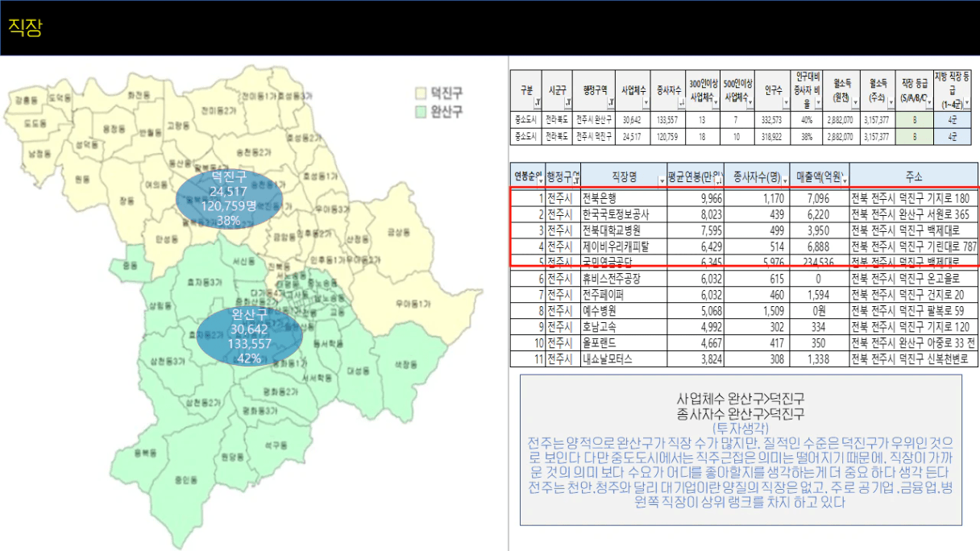Click the 133,557 employee count cell

(x=669, y=119)
